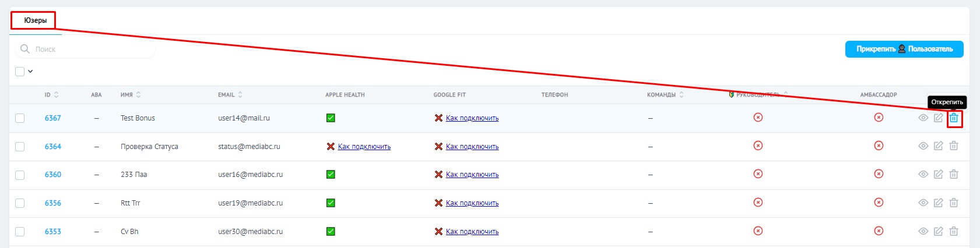This screenshot has height=248, width=980.
Task: View user 6364 details via eye icon
Action: click(x=923, y=146)
